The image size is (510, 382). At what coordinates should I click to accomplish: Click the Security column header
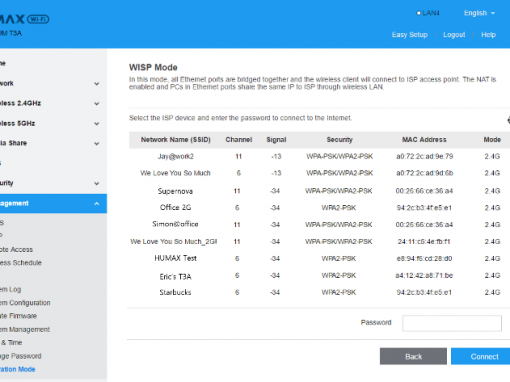(x=339, y=140)
